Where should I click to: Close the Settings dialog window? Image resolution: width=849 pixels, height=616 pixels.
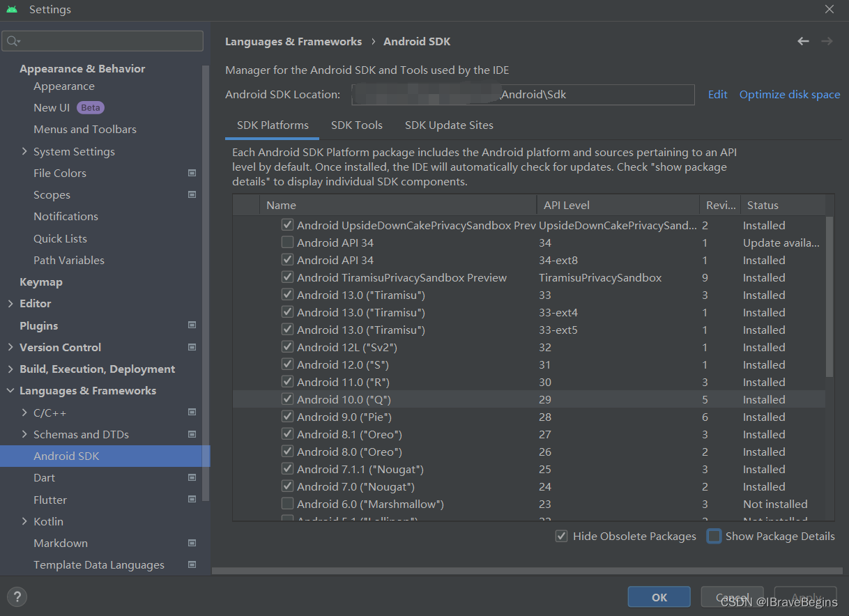click(x=829, y=10)
